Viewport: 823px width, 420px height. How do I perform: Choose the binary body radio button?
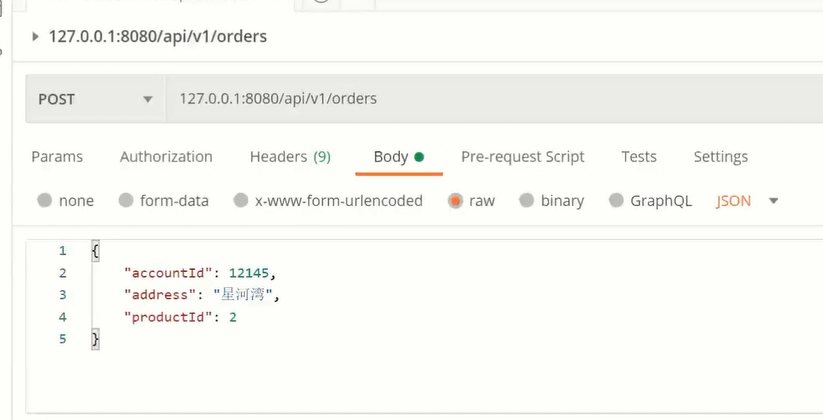pos(526,200)
